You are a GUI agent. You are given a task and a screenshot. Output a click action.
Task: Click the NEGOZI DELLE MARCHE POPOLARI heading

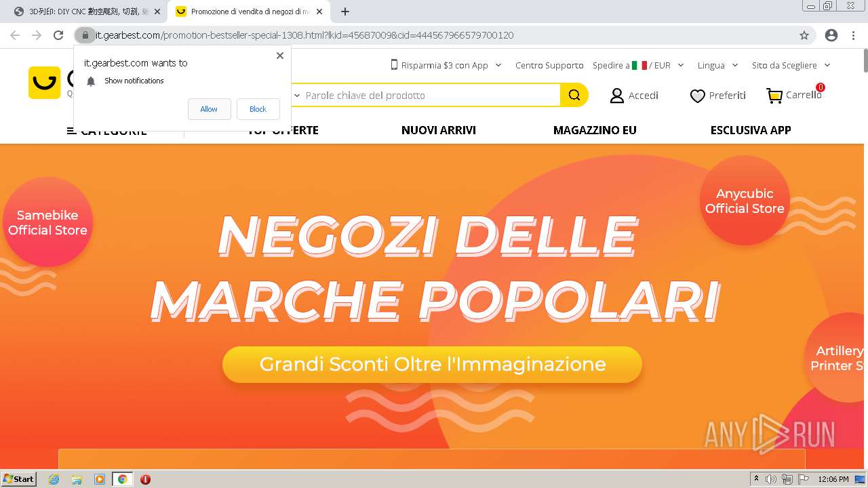(x=434, y=268)
